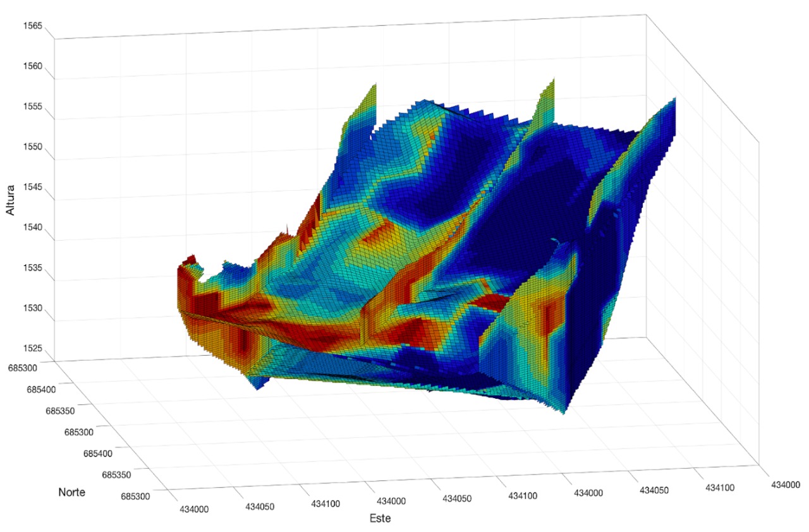Pick the 1550 height tick label
Screen dimensions: 809x532
click(x=32, y=147)
